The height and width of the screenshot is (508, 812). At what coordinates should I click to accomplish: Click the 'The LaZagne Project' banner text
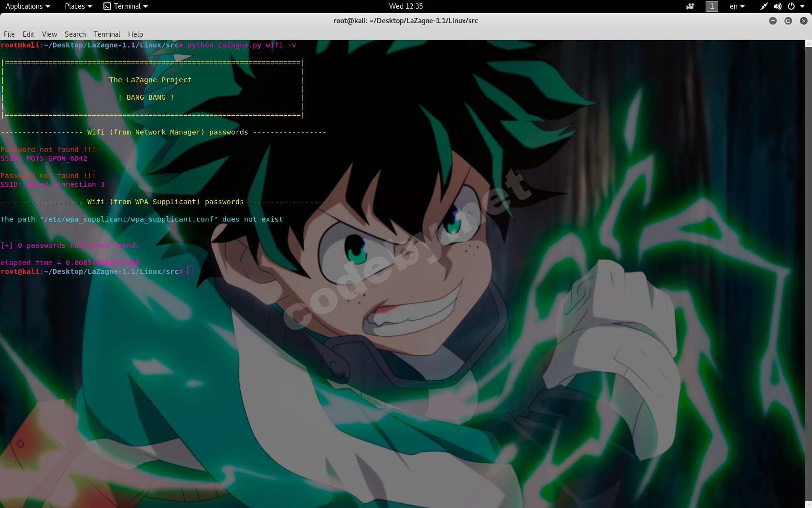pos(150,80)
